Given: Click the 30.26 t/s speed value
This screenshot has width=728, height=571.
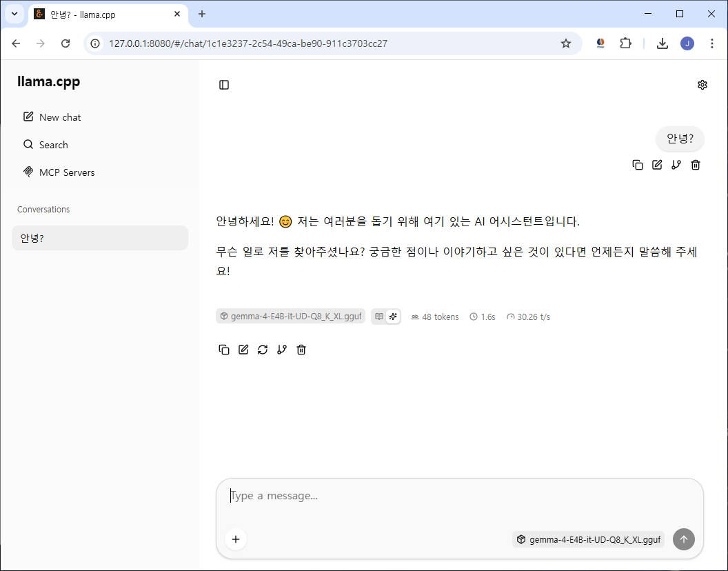Looking at the screenshot, I should tap(528, 317).
